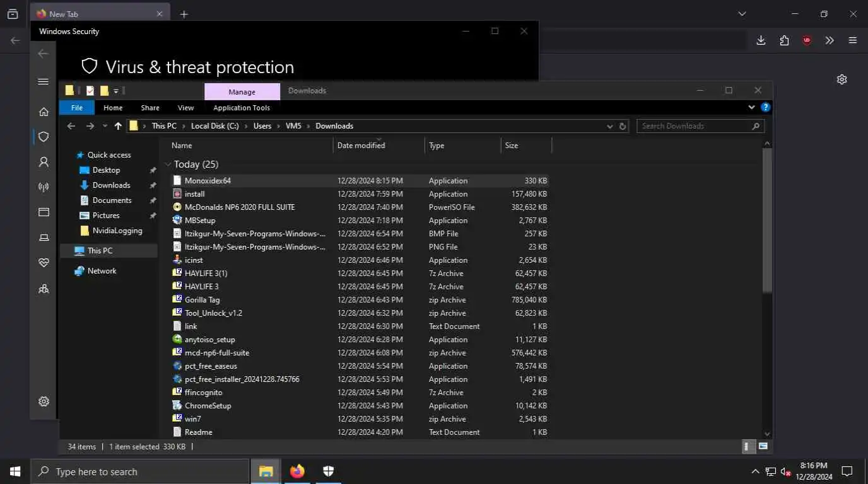Viewport: 868px width, 484px height.
Task: Open Firefox new tab page settings gear
Action: 842,79
